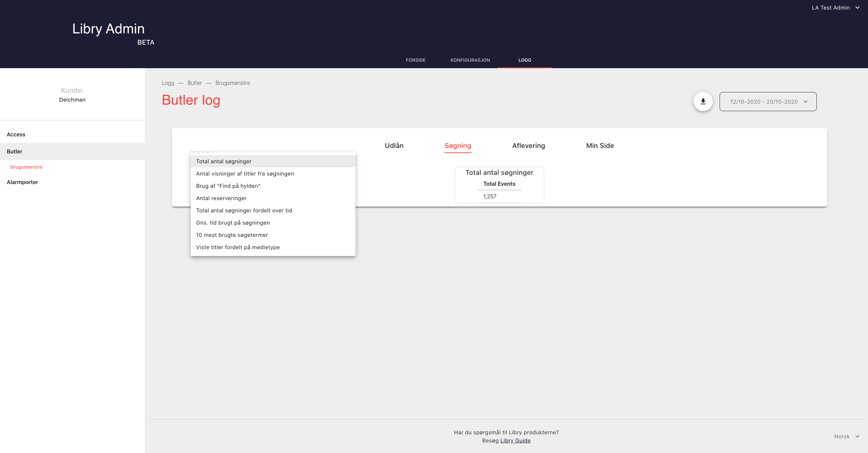Screen dimensions: 868x453
Task: Open KONFIGURASJON in top navigation
Action: click(470, 60)
